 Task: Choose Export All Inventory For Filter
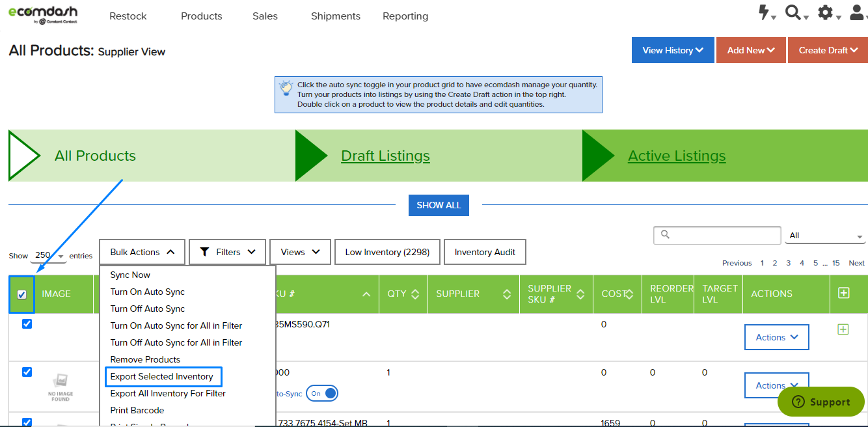pos(168,393)
